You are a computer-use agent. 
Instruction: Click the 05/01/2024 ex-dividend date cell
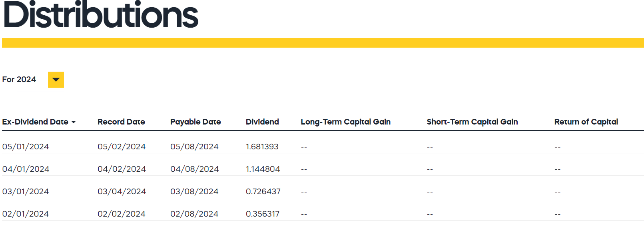pos(26,147)
